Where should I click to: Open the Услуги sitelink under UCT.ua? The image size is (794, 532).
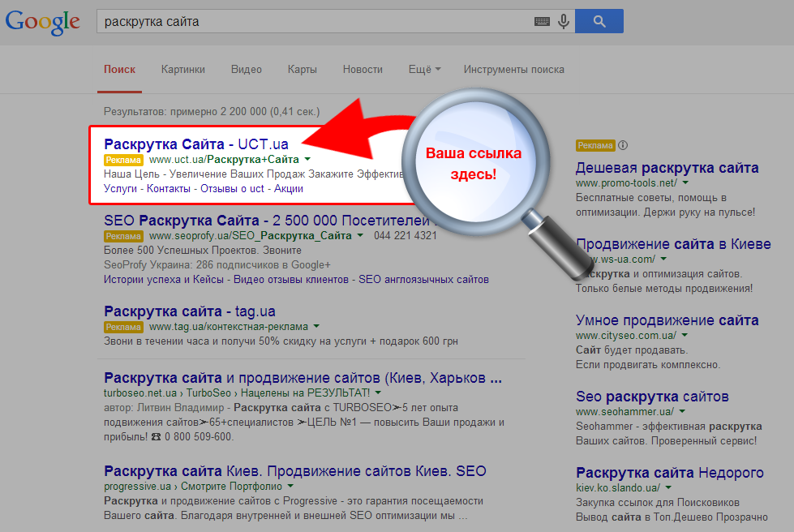point(120,189)
